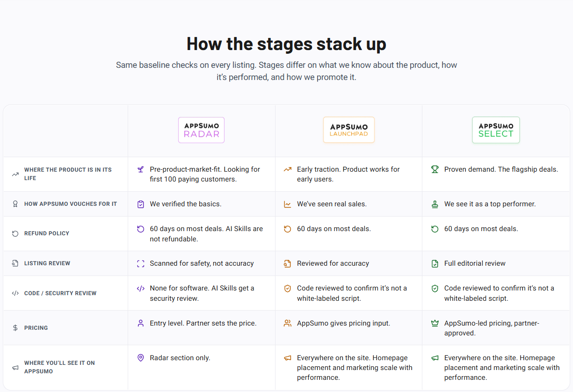Screen dimensions: 573x392
Task: Click the dollar sign icon in Pricing row
Action: click(x=15, y=328)
